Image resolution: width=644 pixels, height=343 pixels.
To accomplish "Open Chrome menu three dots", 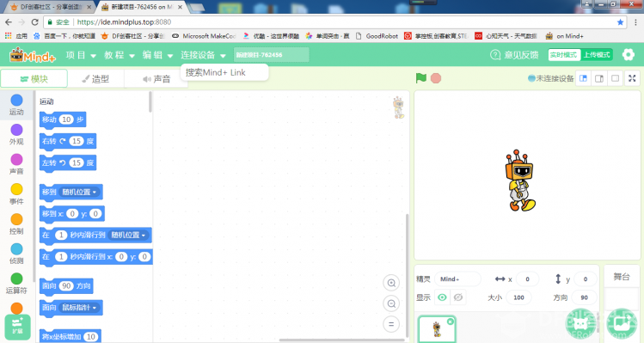I will pos(635,22).
